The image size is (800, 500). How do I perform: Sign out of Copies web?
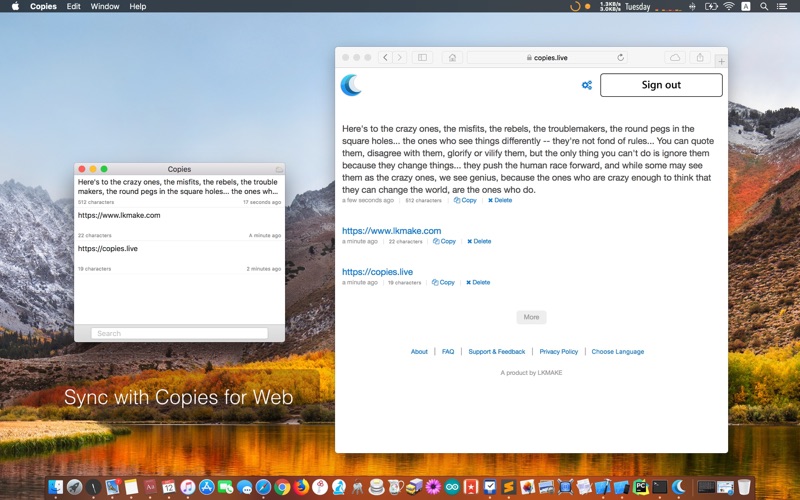point(661,85)
